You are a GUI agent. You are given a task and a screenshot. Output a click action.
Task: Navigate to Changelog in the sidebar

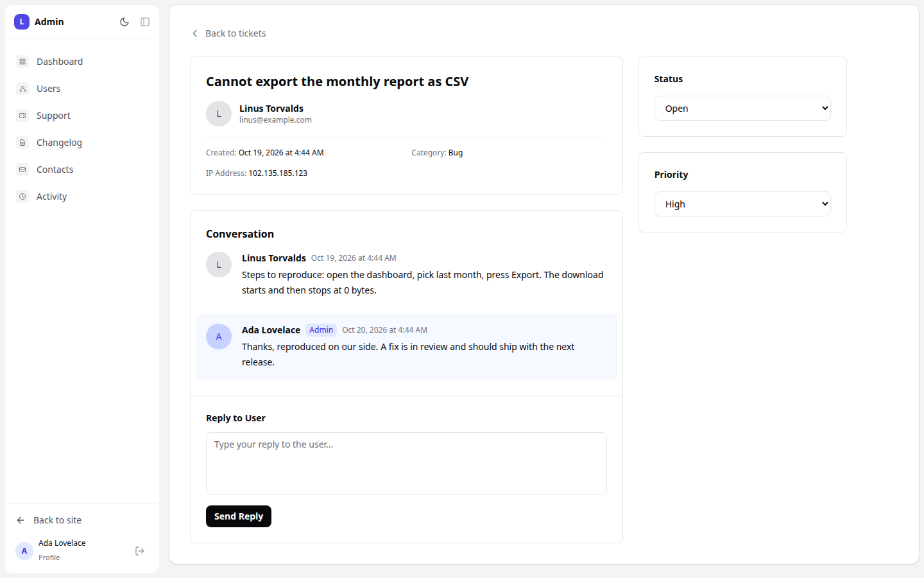click(82, 143)
